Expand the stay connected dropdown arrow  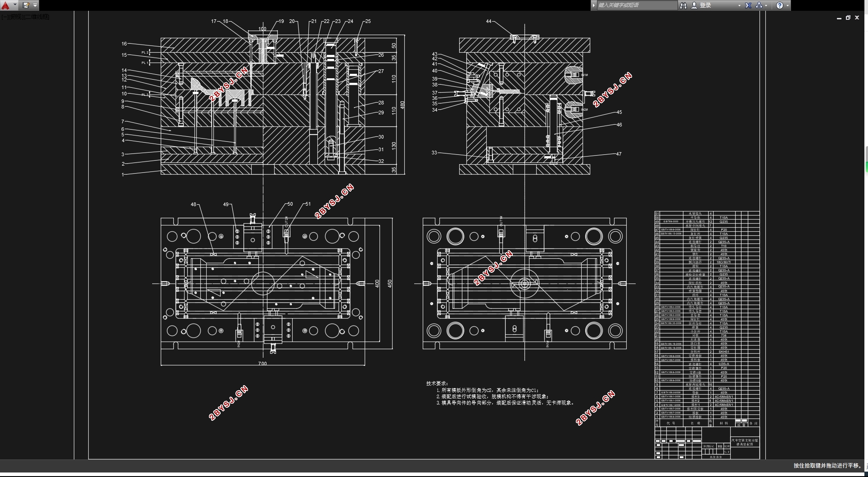766,5
